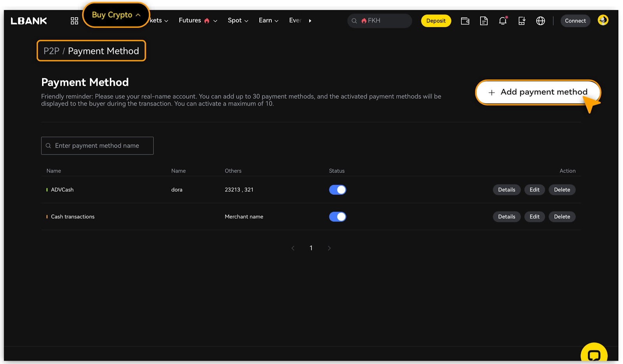The image size is (623, 364).
Task: Disable the ADVCash payment method toggle
Action: coord(337,190)
